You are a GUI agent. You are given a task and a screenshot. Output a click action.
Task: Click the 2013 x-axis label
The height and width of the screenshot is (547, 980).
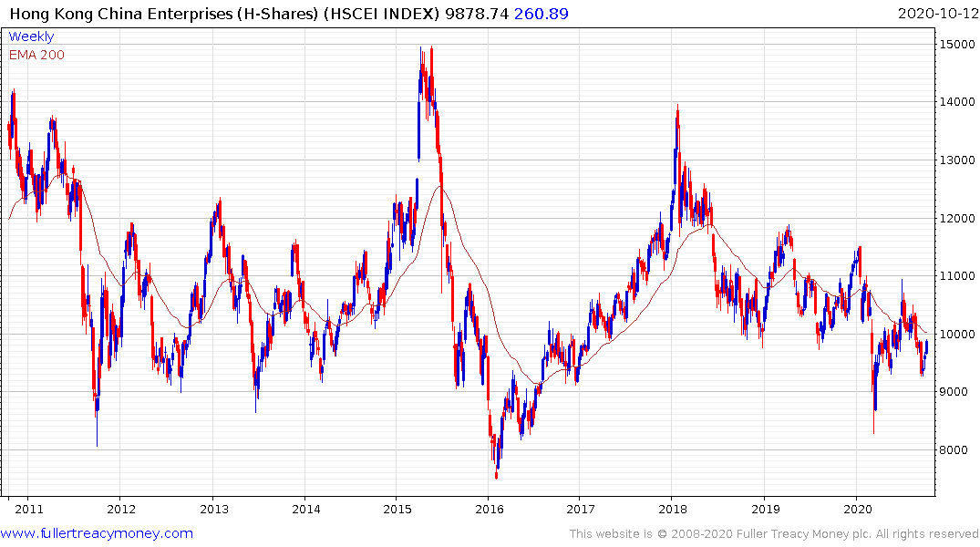pyautogui.click(x=213, y=509)
